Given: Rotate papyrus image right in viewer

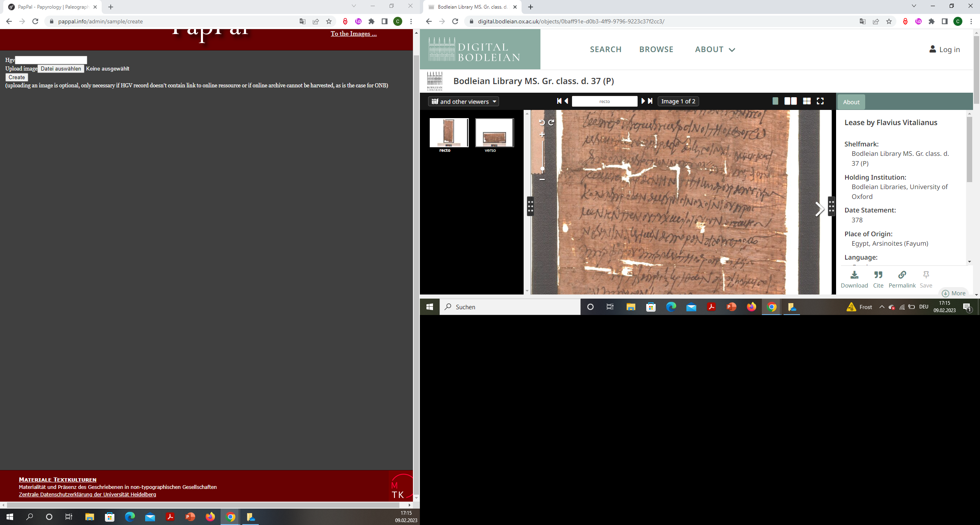Looking at the screenshot, I should (552, 122).
